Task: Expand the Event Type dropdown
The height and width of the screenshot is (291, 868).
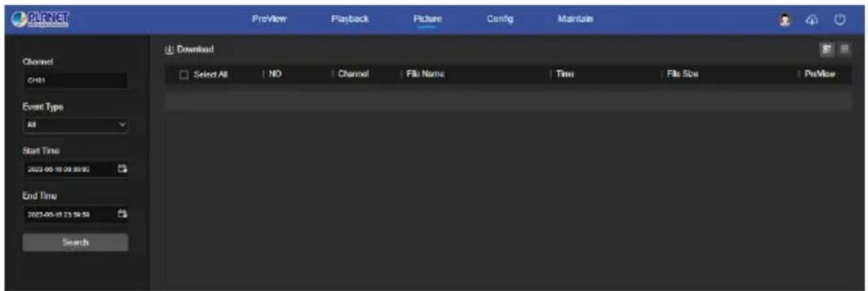Action: tap(75, 125)
